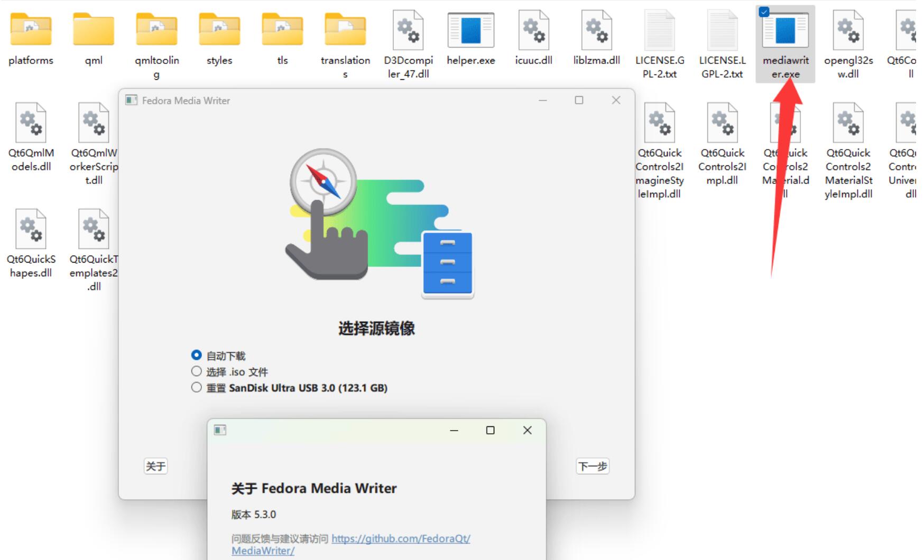Select the icuuc.dll file
Viewport: 924px width, 560px height.
533,31
